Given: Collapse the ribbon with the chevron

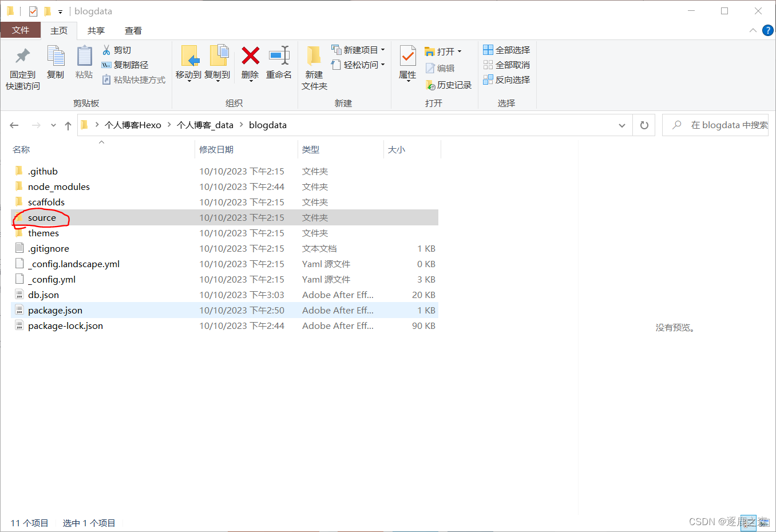Looking at the screenshot, I should (753, 30).
